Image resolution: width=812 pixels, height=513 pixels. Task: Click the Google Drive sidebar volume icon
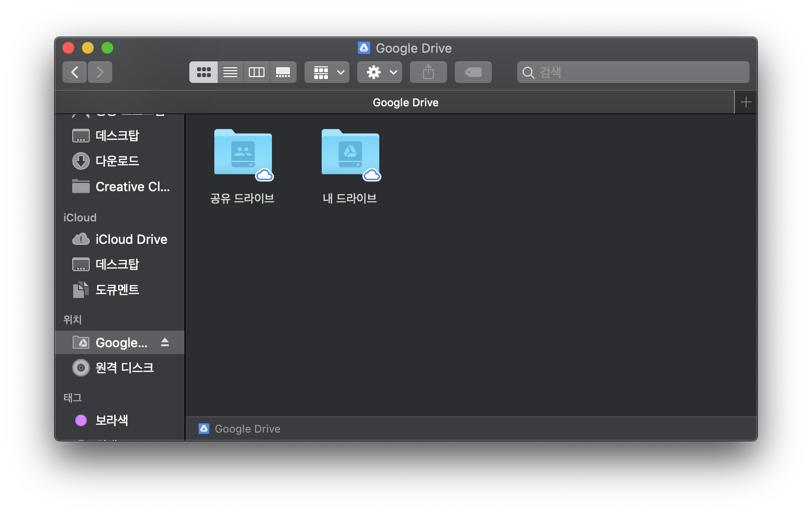81,342
